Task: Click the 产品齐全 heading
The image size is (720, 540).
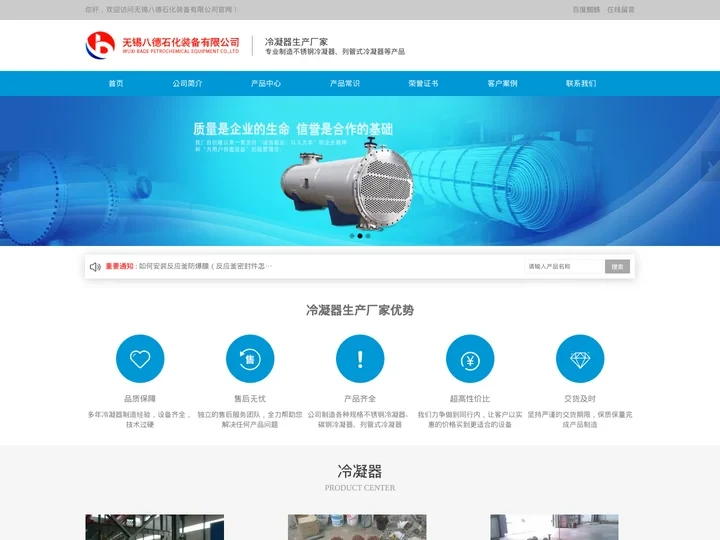Action: pyautogui.click(x=360, y=399)
